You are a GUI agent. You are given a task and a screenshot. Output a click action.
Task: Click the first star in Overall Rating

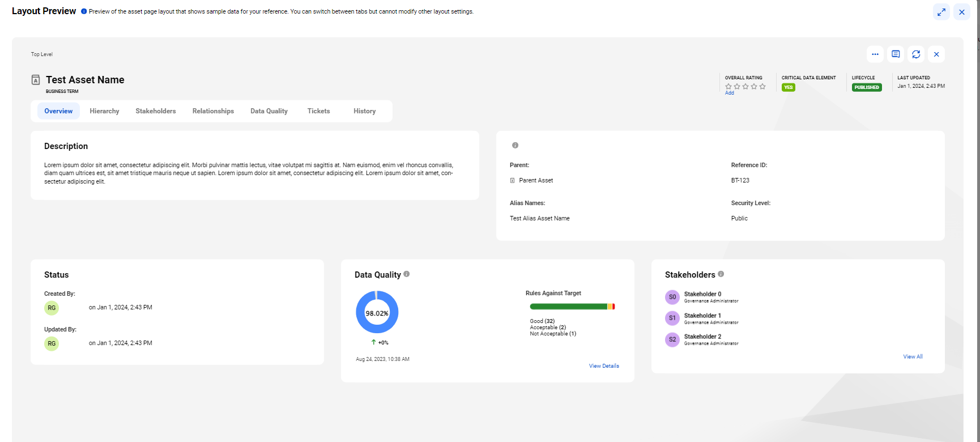(x=728, y=87)
